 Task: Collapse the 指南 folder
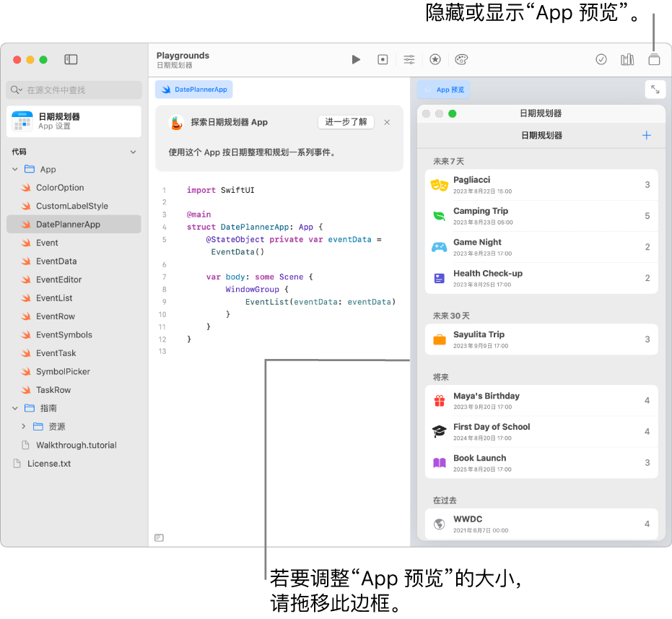pos(15,408)
